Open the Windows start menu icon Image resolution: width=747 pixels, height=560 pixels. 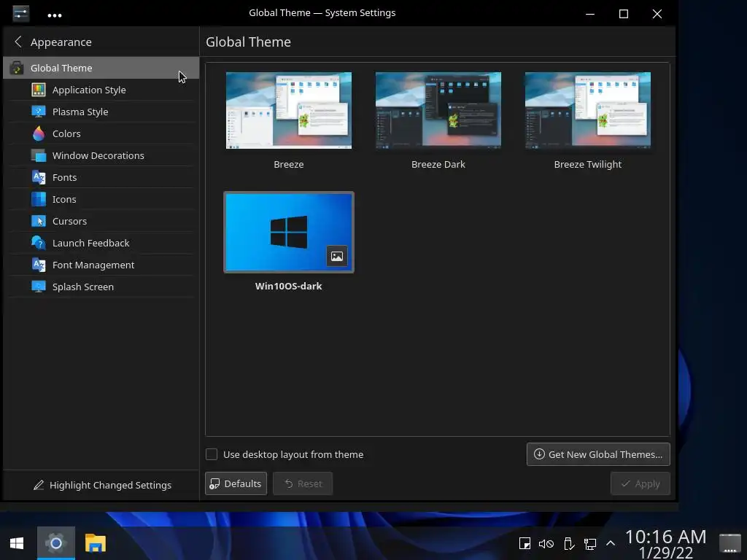[x=18, y=543]
